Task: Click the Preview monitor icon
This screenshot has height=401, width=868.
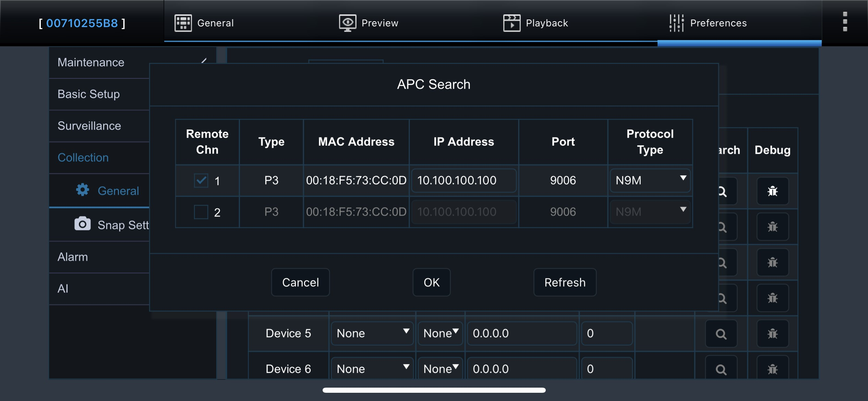Action: click(x=347, y=23)
